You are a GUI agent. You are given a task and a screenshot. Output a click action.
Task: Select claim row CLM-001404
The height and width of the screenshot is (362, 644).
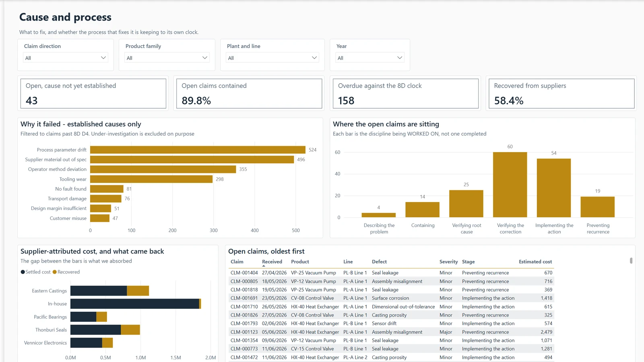tap(391, 273)
